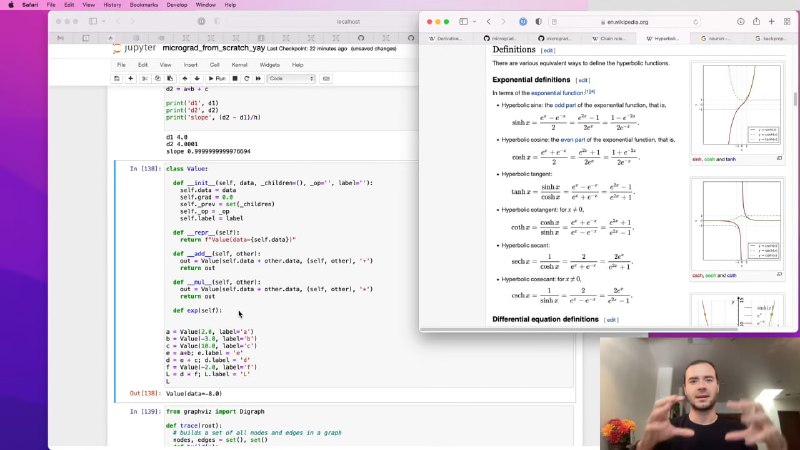This screenshot has height=450, width=800.
Task: Open the exponential function link
Action: click(x=557, y=93)
